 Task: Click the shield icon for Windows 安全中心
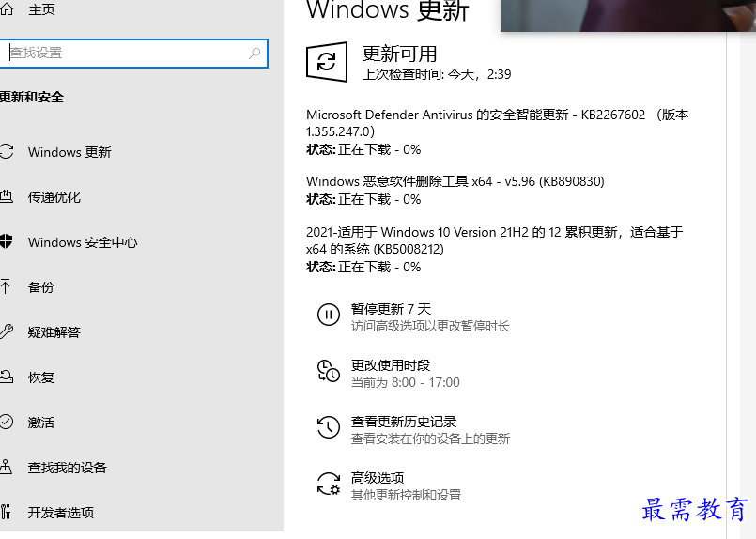[x=7, y=241]
